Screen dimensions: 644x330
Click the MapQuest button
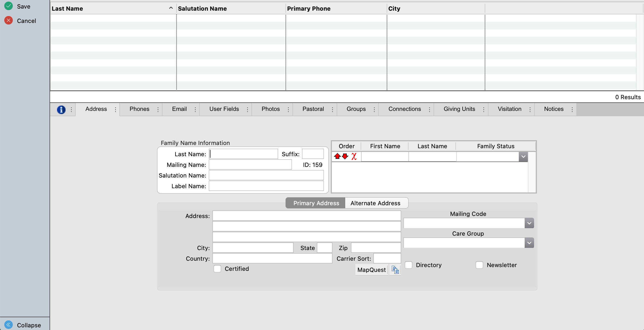click(371, 270)
